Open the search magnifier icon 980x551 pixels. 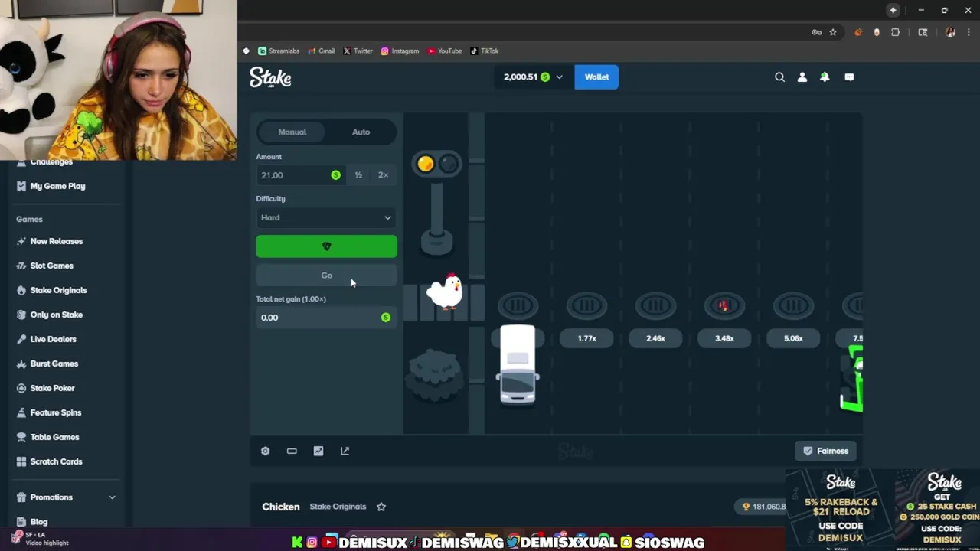click(x=779, y=77)
